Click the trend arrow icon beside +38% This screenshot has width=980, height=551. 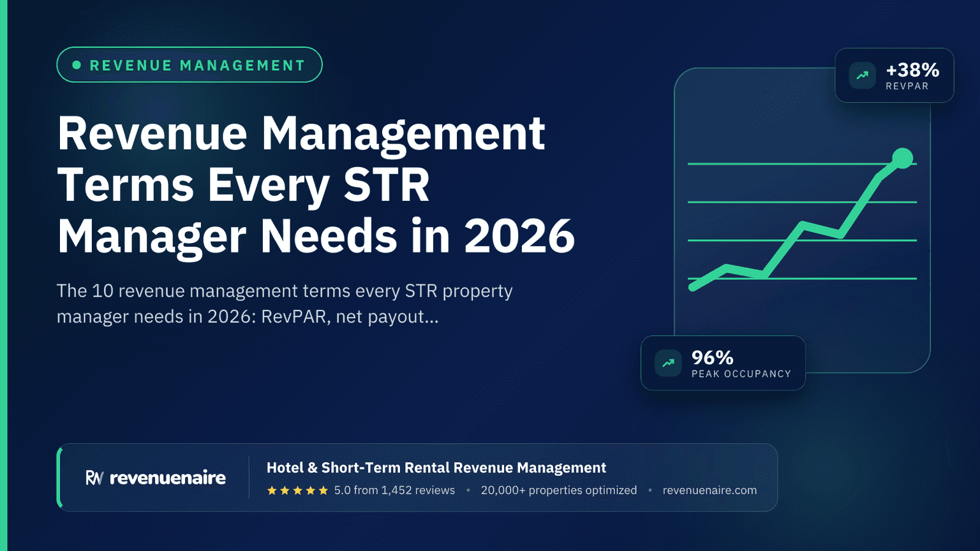tap(862, 75)
